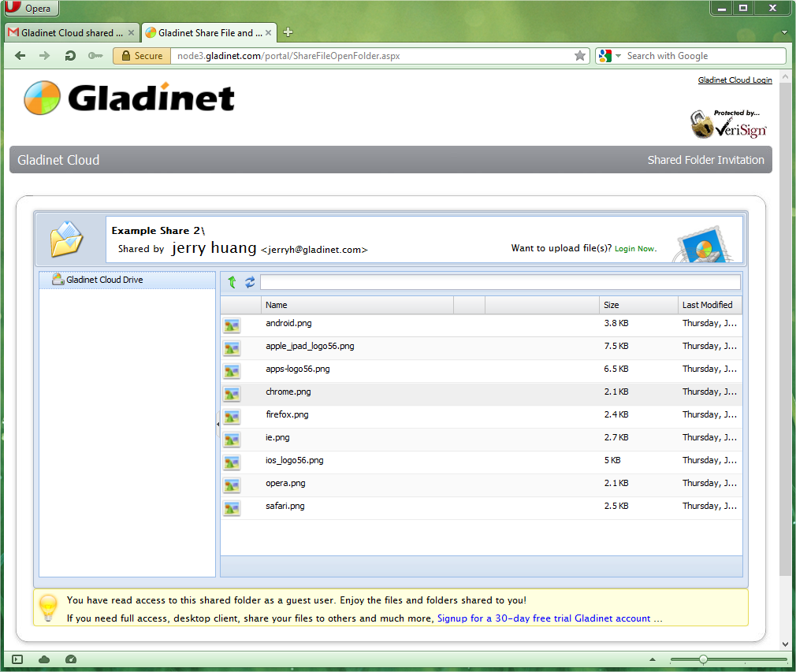Click the Opera Link cloud icon

(x=44, y=659)
